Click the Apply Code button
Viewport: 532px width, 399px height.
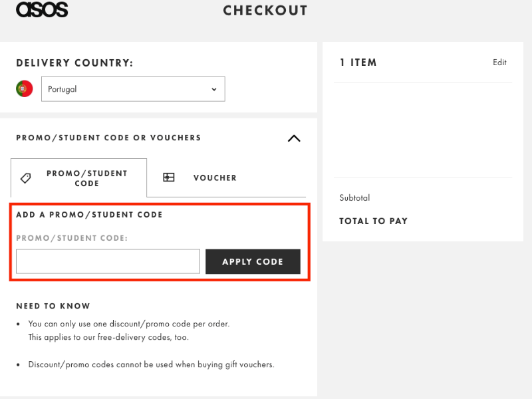[253, 261]
